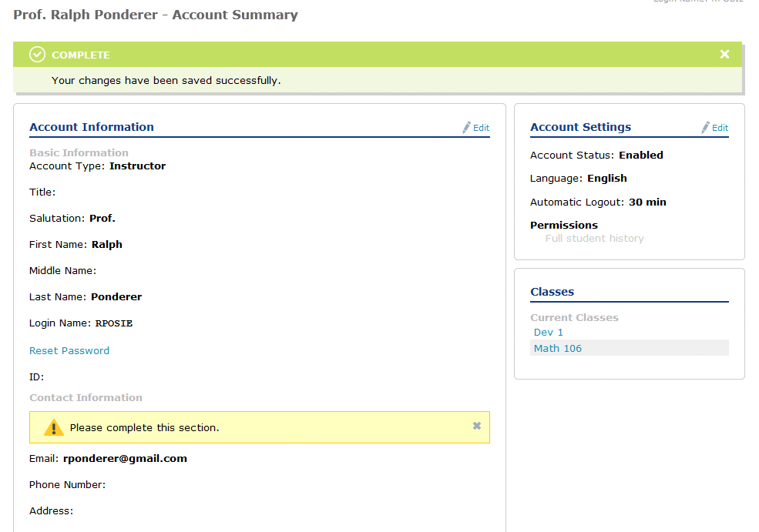Click the Edit text in Account Settings
Screen dimensions: 759x532
pyautogui.click(x=720, y=129)
